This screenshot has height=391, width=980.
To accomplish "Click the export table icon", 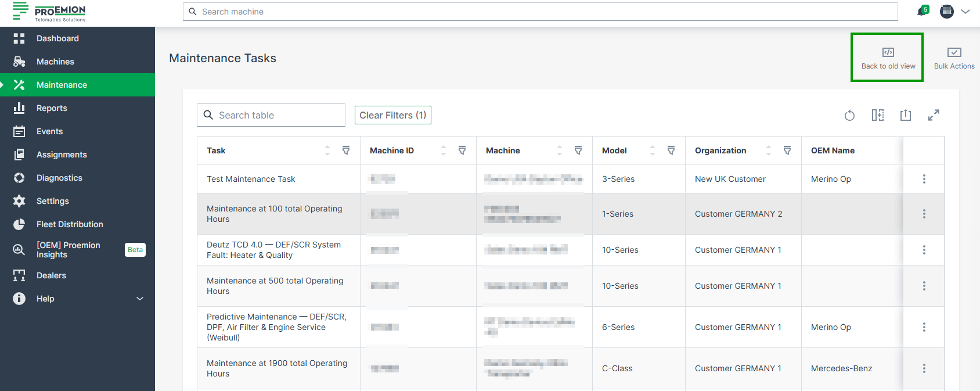I will 906,115.
